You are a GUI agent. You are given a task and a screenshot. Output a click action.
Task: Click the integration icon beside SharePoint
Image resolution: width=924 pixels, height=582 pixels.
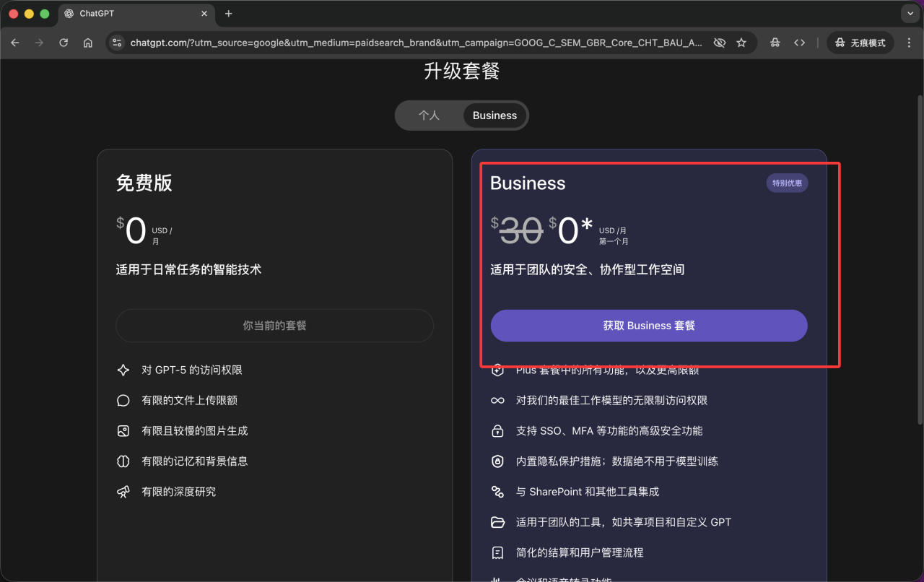(x=497, y=492)
